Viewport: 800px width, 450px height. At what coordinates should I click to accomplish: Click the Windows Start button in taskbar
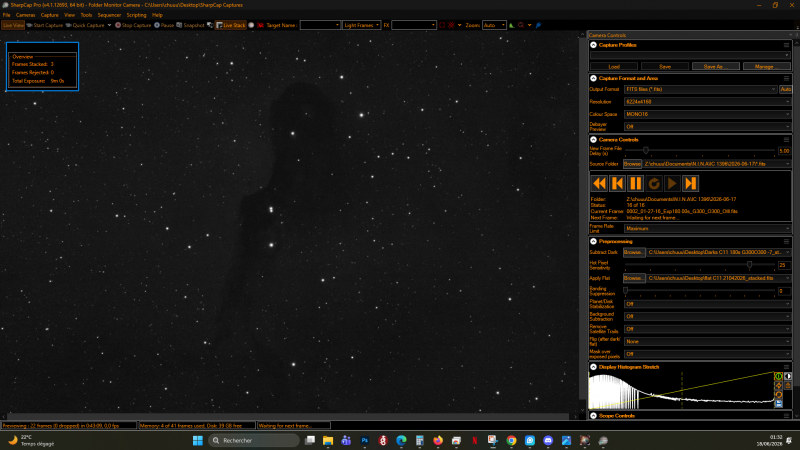(197, 440)
